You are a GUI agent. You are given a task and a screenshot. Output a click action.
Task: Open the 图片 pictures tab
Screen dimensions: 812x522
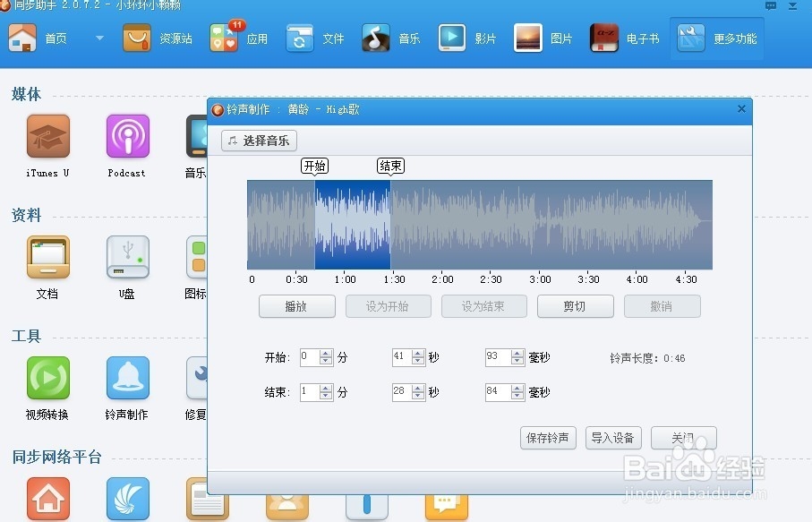click(543, 39)
